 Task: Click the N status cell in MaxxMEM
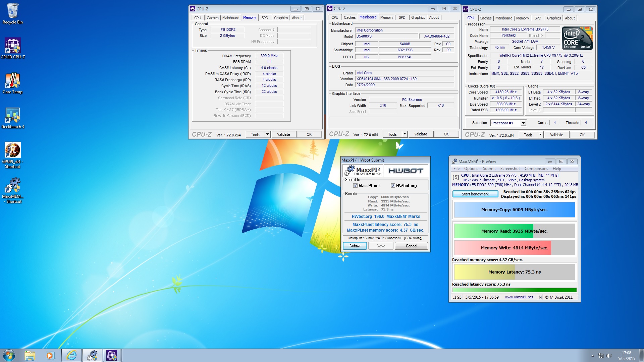coord(540,297)
